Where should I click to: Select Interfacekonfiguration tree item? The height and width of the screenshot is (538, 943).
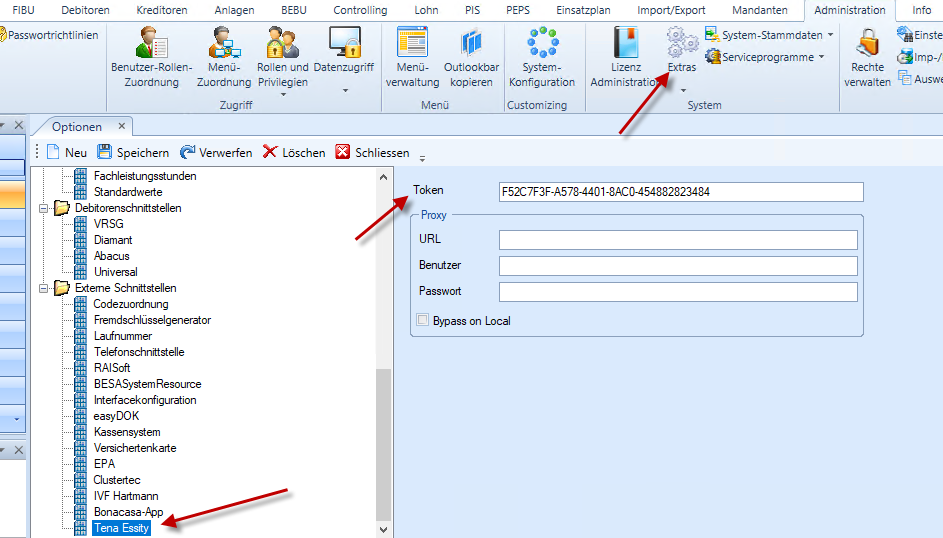click(x=145, y=400)
